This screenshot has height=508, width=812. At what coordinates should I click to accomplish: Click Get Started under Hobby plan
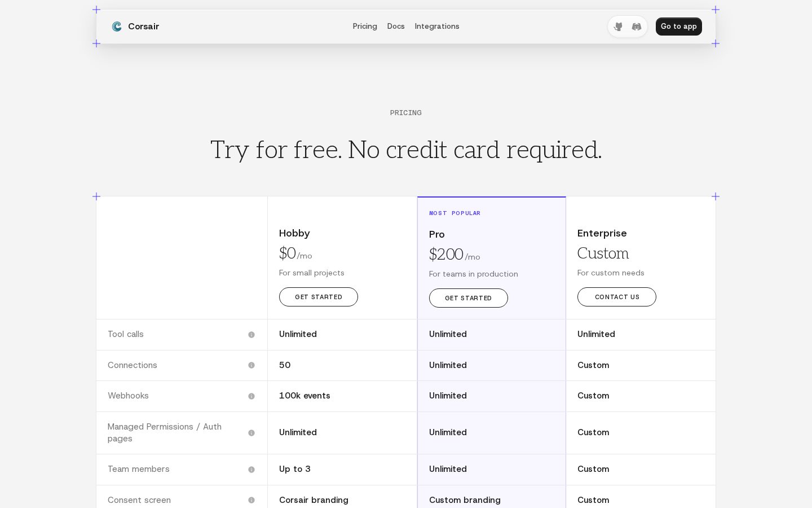[319, 297]
